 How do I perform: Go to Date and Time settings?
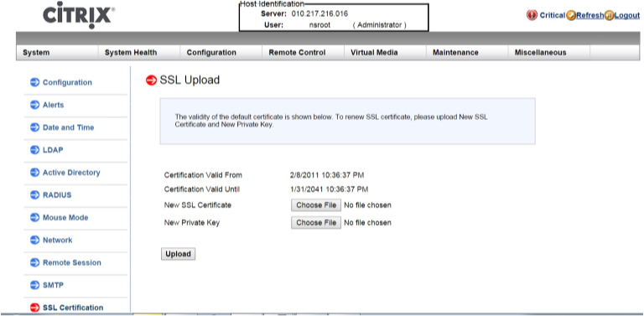click(x=68, y=127)
